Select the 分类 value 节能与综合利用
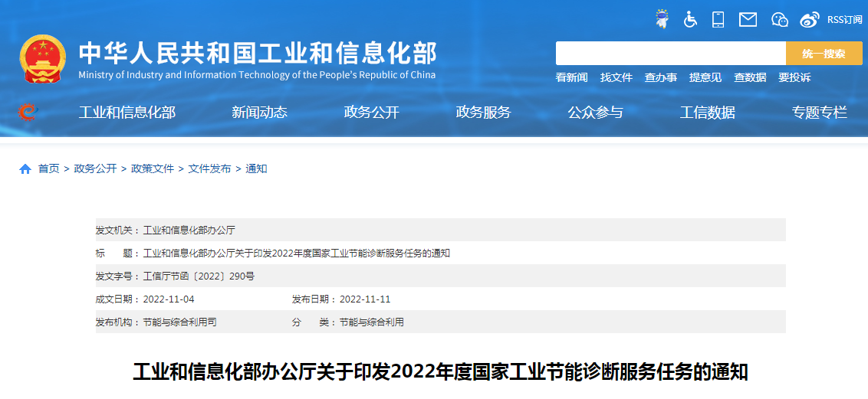The image size is (868, 399). click(371, 322)
